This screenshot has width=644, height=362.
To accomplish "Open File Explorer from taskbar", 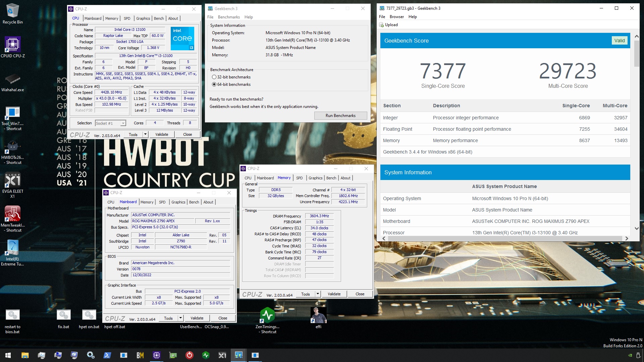I will click(25, 355).
